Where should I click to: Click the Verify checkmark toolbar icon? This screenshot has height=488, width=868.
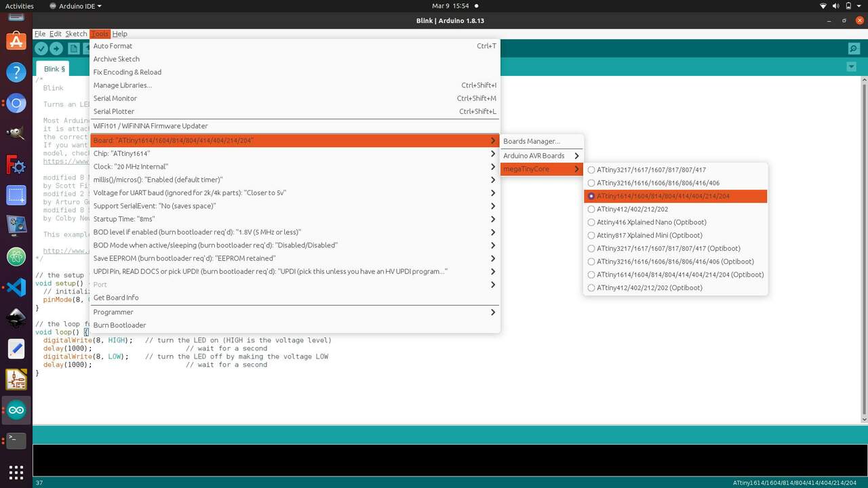[41, 49]
